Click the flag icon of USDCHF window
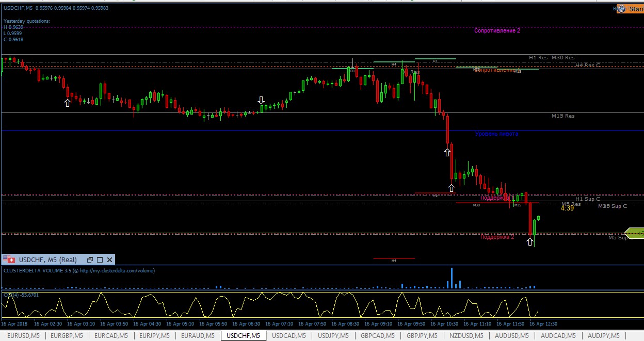This screenshot has height=341, width=644. (x=10, y=259)
